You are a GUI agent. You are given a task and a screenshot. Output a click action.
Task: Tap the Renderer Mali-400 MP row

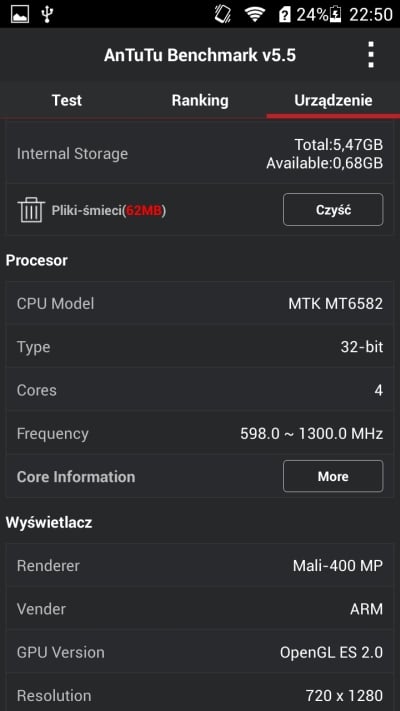(200, 565)
